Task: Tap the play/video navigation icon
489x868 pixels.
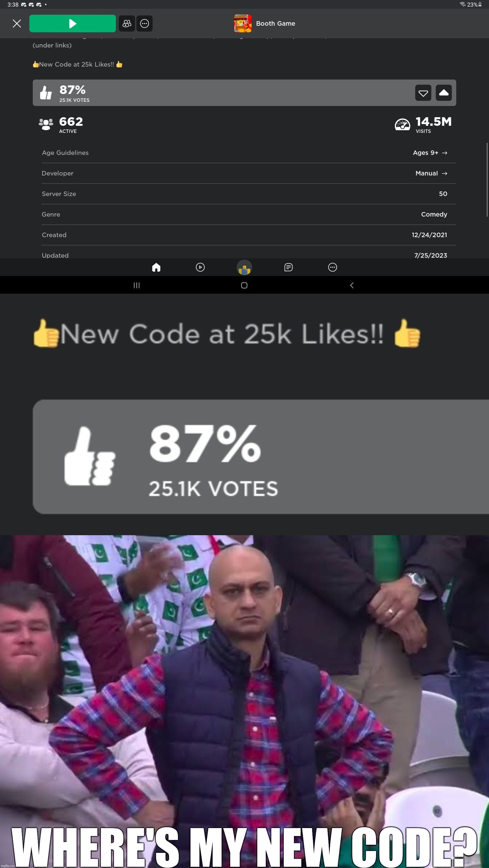Action: pyautogui.click(x=200, y=267)
